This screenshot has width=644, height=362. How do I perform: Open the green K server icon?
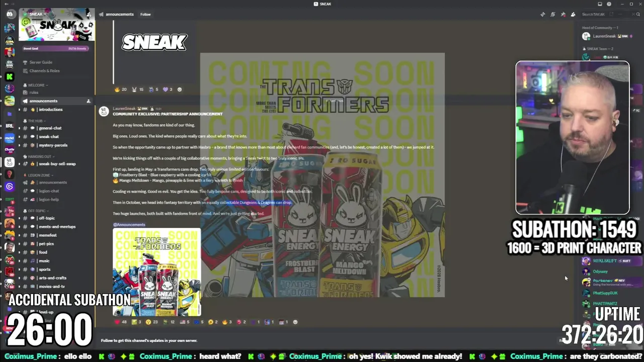point(10,76)
